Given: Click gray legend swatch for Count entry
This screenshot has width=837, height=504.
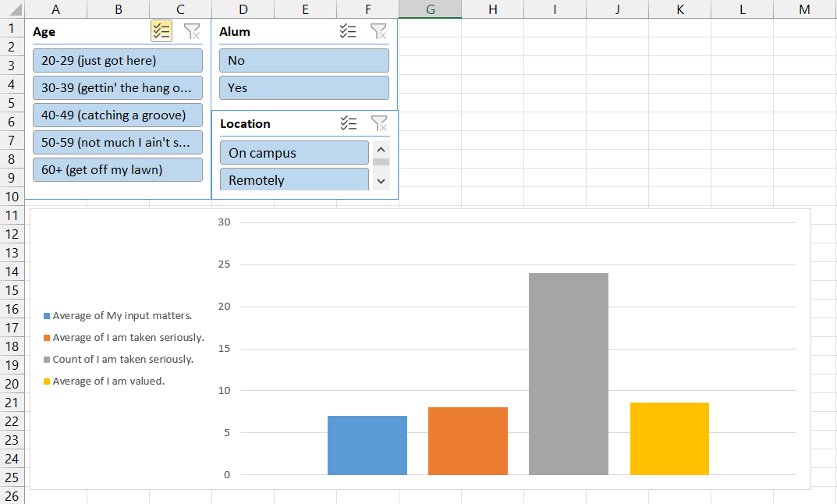Looking at the screenshot, I should click(47, 360).
